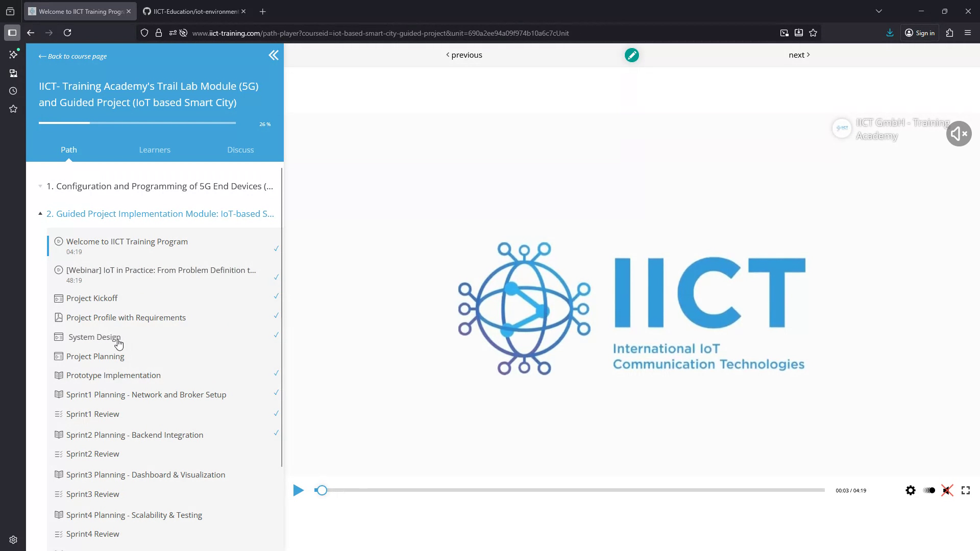
Task: Enter fullscreen mode on the video
Action: pyautogui.click(x=965, y=490)
